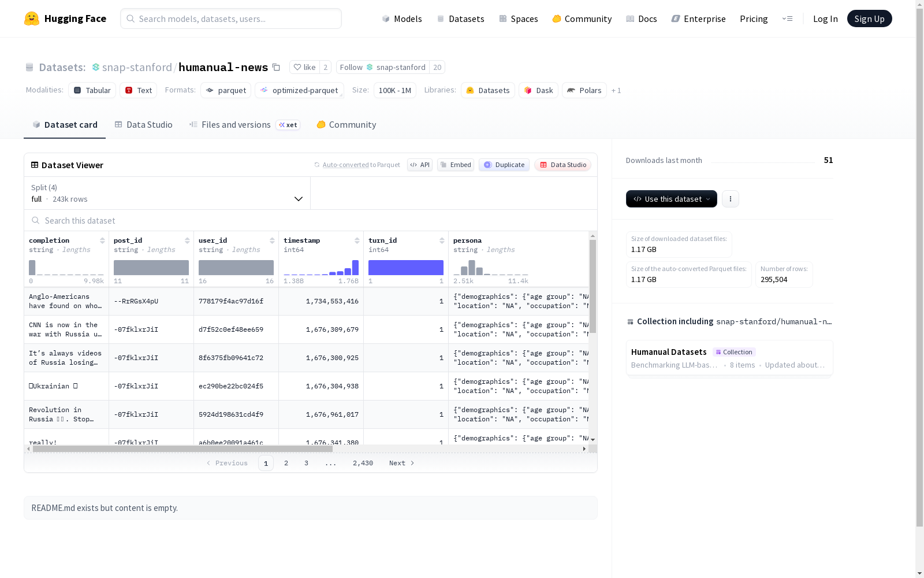Open the Use this dataset dropdown
The width and height of the screenshot is (924, 578).
coord(672,199)
